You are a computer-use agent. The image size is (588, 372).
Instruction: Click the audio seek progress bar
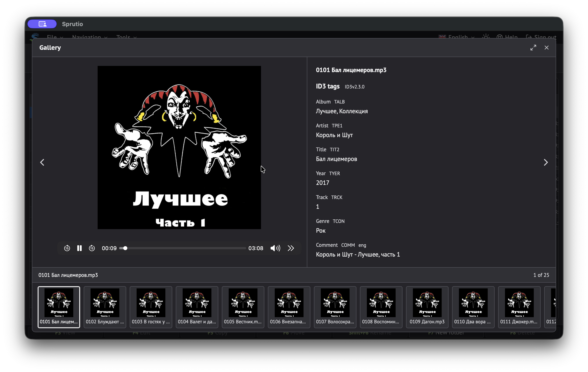click(182, 248)
